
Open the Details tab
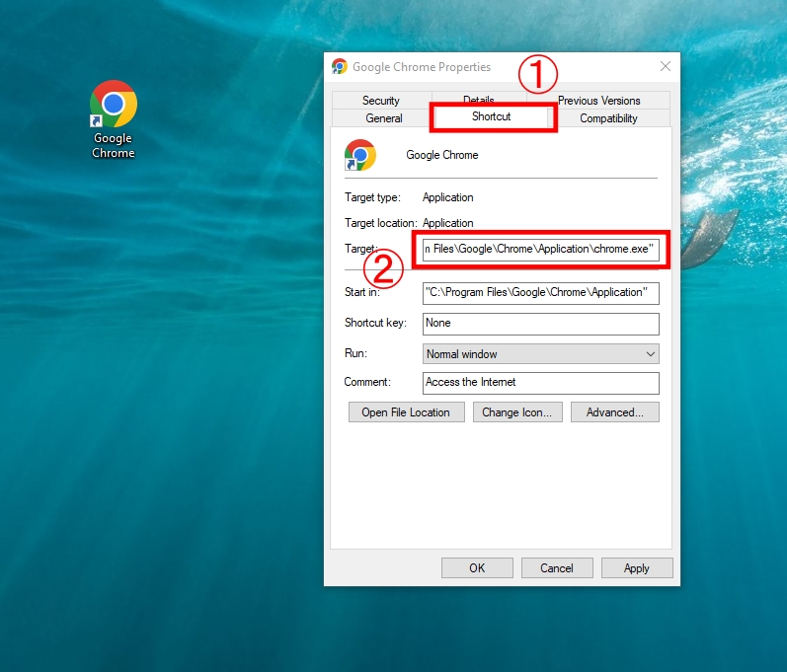point(479,99)
